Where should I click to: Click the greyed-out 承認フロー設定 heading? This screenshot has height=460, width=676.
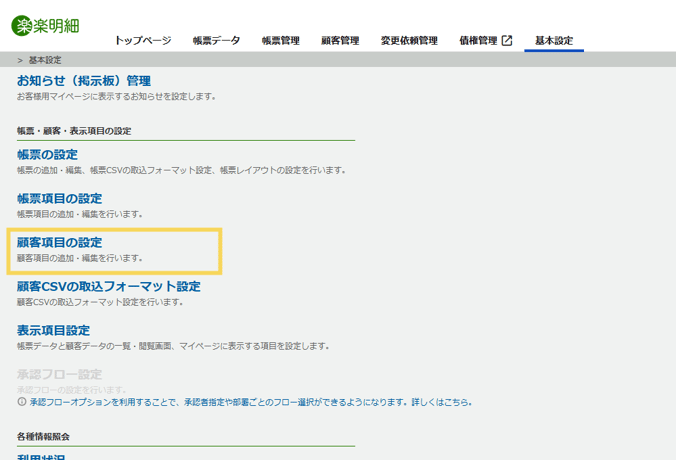click(59, 374)
